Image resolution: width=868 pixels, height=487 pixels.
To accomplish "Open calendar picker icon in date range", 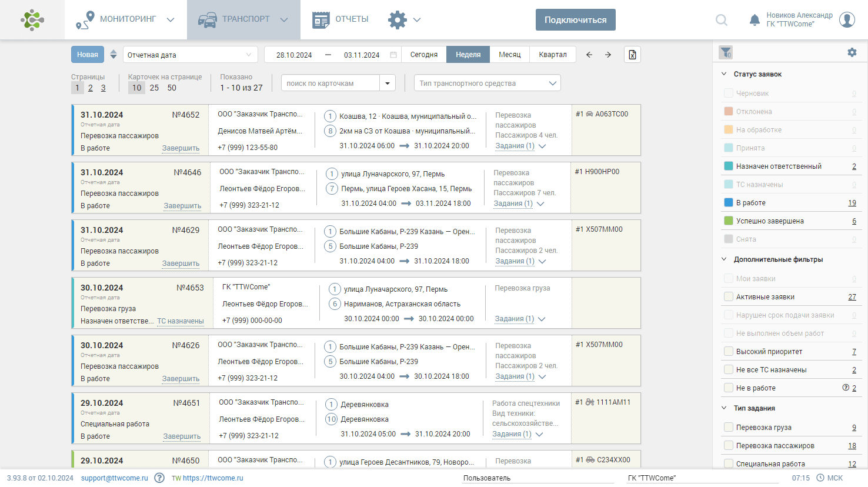I will coord(393,55).
